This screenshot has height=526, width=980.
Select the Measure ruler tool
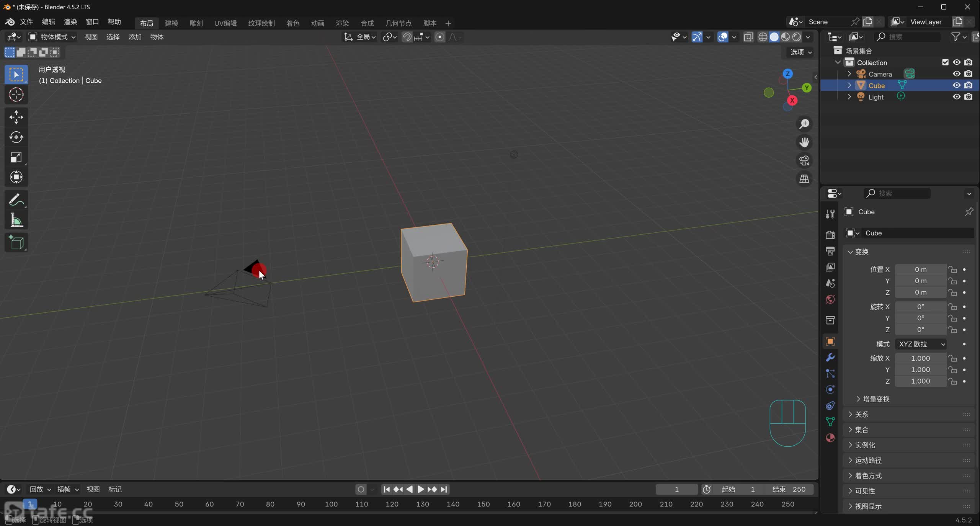(x=16, y=221)
